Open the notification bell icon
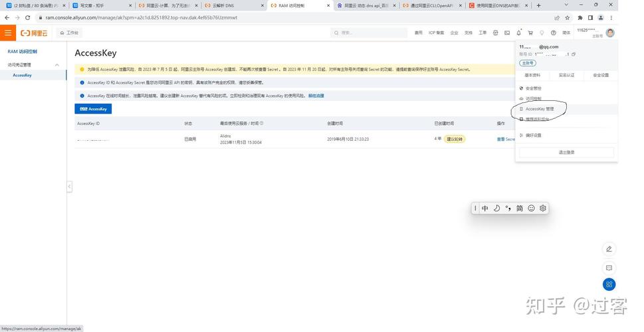Viewport: 644px width, 332px height. pyautogui.click(x=519, y=33)
